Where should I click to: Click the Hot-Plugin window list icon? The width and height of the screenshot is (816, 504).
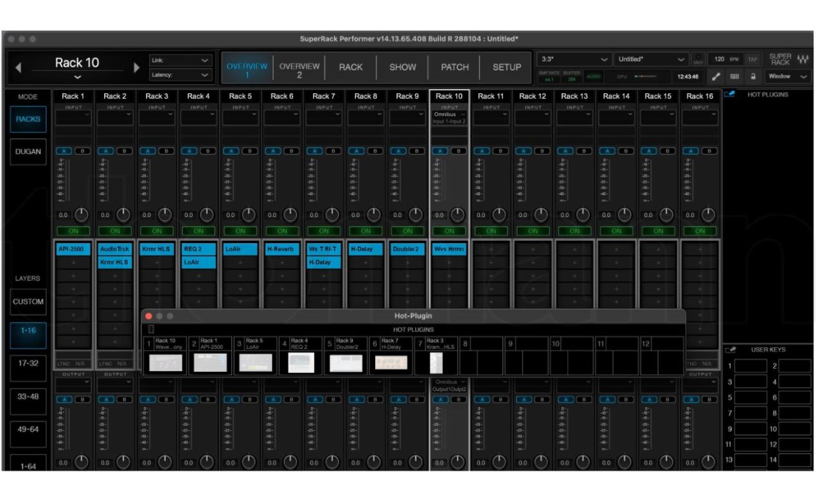[152, 329]
